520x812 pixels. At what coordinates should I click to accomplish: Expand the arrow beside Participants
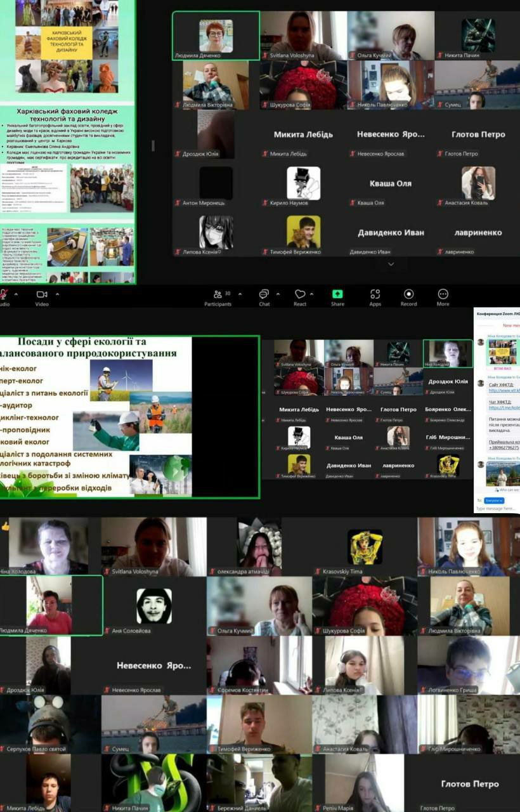tap(237, 294)
